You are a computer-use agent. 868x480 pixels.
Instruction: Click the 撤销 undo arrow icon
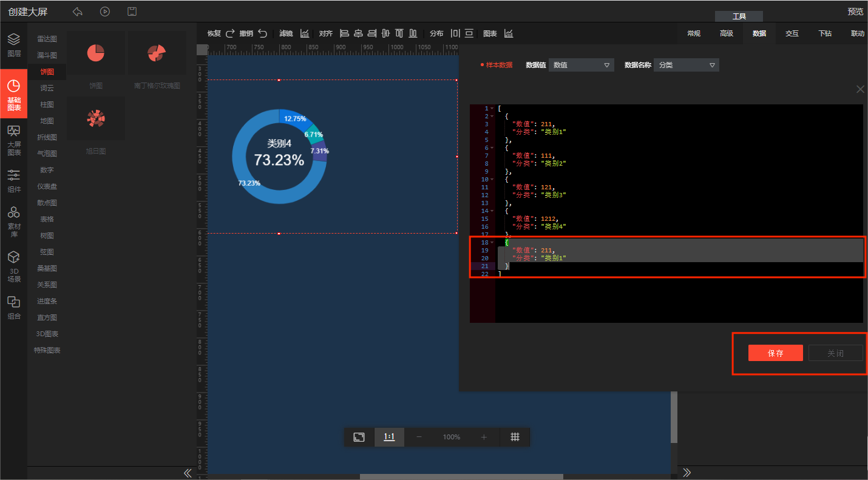pos(262,33)
